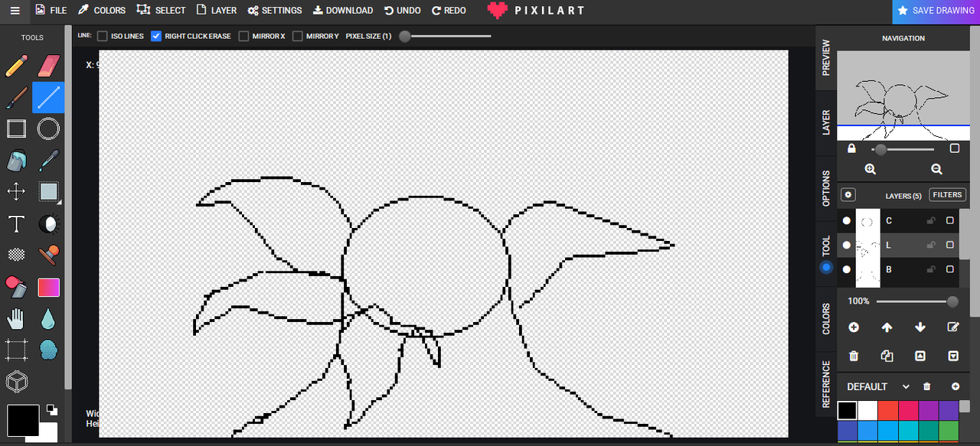Select the Pencil tool
The image size is (980, 446).
(16, 66)
